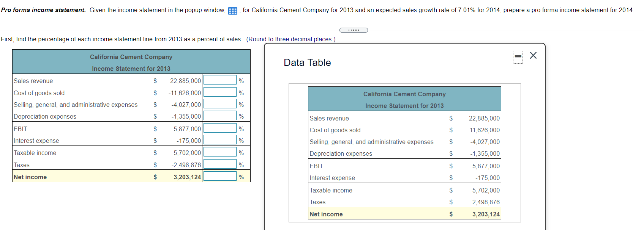This screenshot has height=230, width=644.
Task: Select the Interest expense percent input
Action: click(x=220, y=140)
